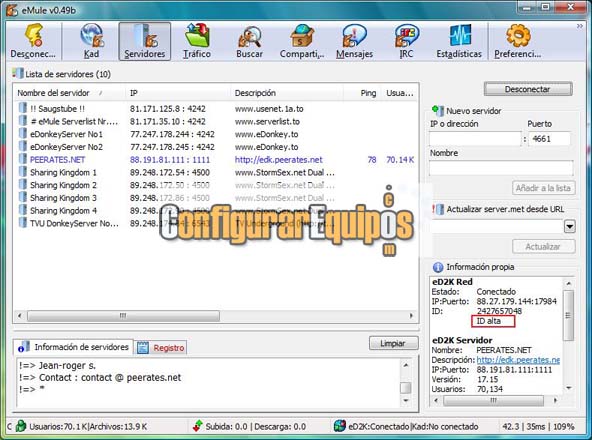Click the server icon of Sharing Kingdom 4
This screenshot has width=592, height=440.
coord(23,210)
